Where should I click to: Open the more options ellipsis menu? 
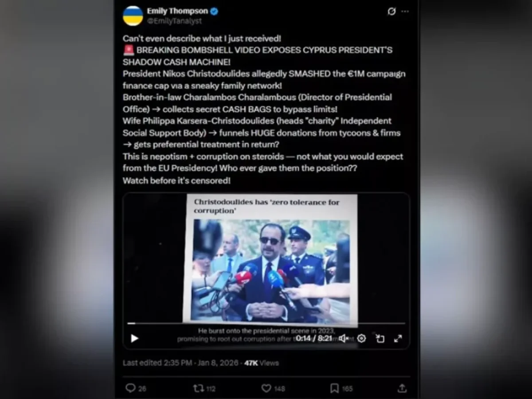click(x=405, y=12)
